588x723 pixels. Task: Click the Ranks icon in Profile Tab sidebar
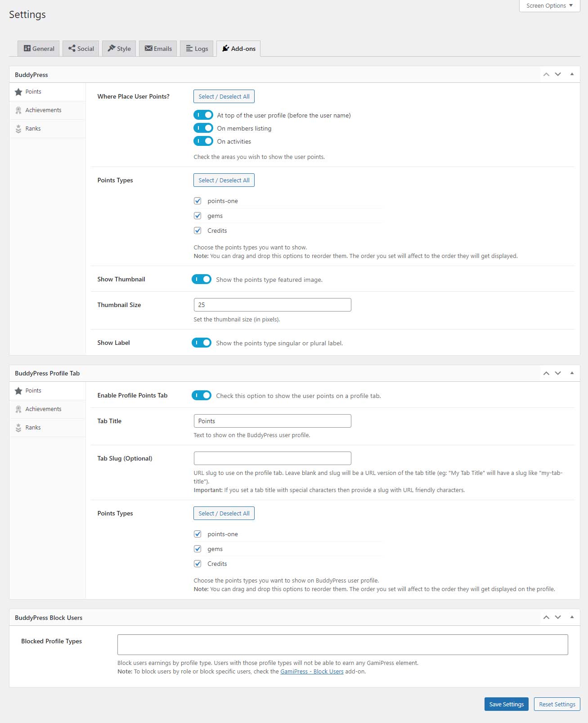[x=18, y=428]
